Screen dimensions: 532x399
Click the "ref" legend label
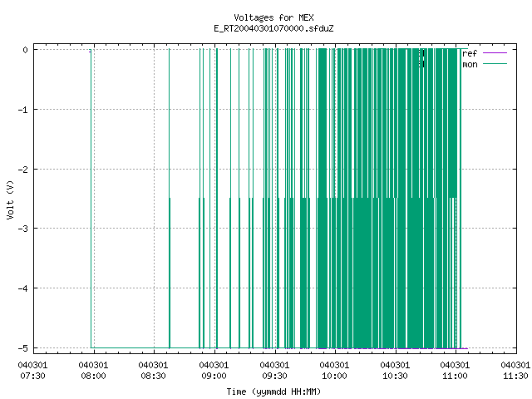pyautogui.click(x=470, y=53)
